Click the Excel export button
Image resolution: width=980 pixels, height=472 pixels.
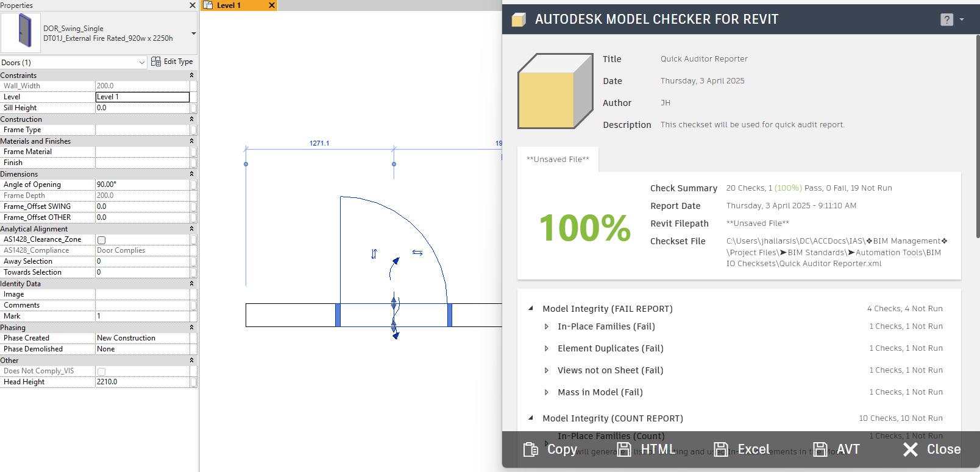[x=742, y=449]
